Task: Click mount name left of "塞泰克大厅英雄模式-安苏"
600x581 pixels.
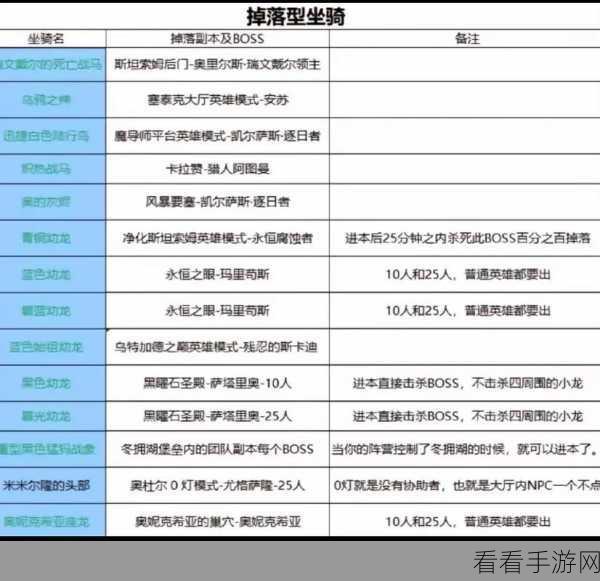Action: tap(46, 100)
